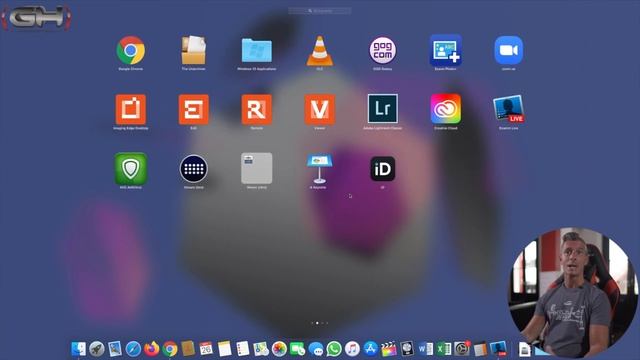Image resolution: width=640 pixels, height=360 pixels.
Task: Open Safari from the Dock
Action: point(133,349)
